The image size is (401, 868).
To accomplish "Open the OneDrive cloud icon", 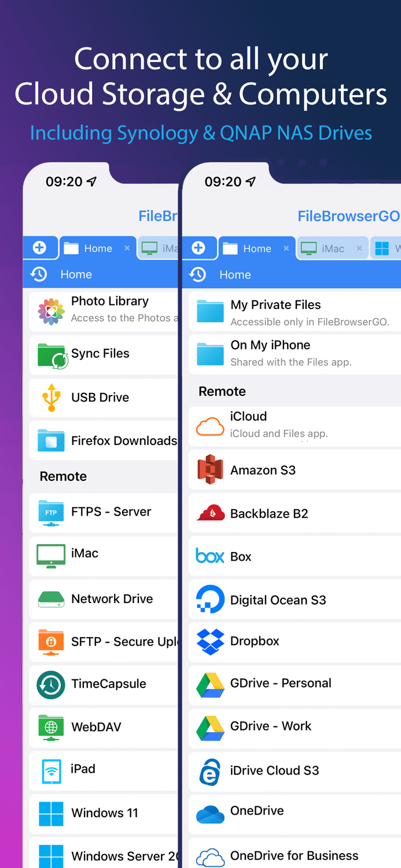I will (x=210, y=814).
